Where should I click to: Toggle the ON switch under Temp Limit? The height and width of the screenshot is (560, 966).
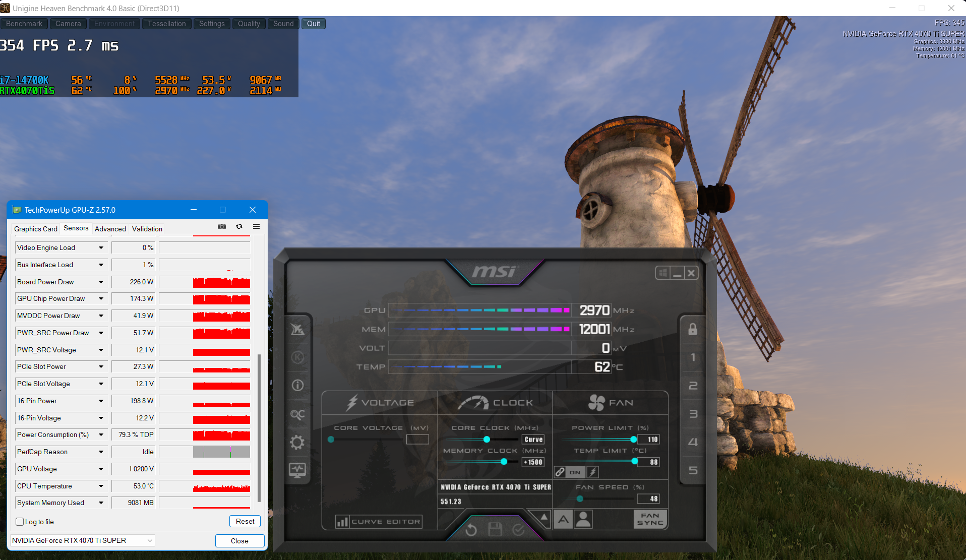click(x=575, y=472)
